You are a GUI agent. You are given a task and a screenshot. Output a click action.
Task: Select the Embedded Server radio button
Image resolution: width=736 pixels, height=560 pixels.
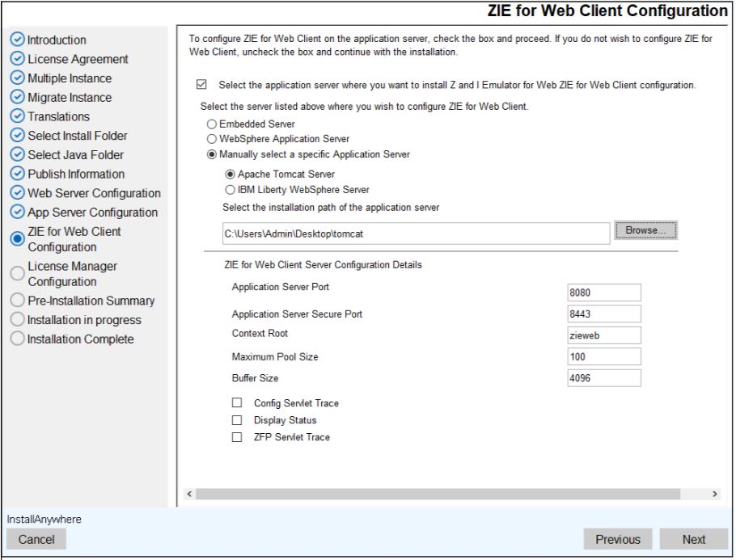coord(212,124)
